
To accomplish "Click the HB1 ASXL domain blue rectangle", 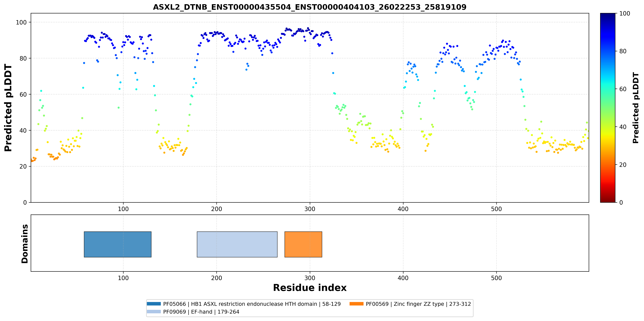I will pyautogui.click(x=118, y=244).
